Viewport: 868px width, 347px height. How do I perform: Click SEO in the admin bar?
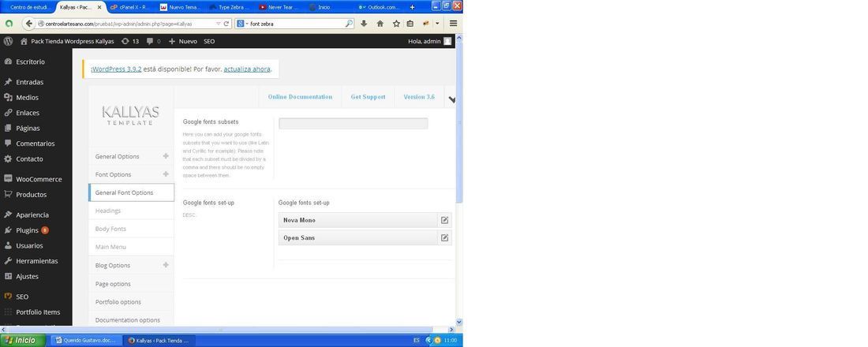(209, 42)
